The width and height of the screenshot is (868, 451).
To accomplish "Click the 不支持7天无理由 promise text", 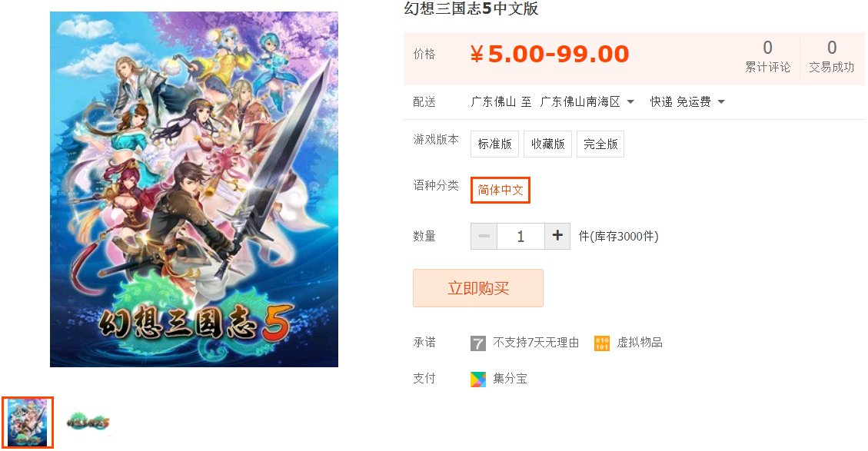I will coord(536,343).
